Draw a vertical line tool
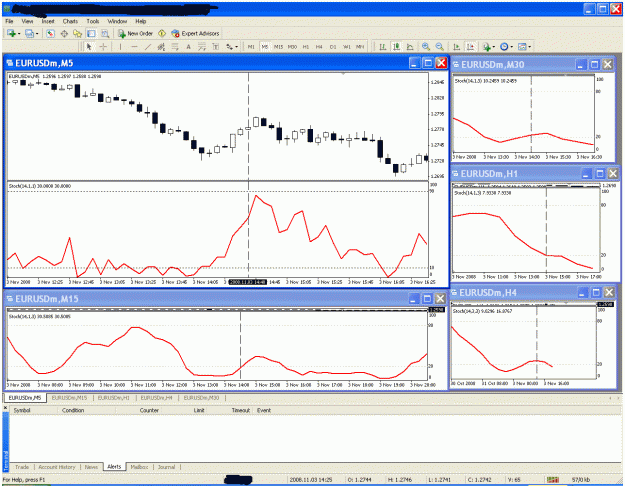This screenshot has height=486, width=625. 120,47
